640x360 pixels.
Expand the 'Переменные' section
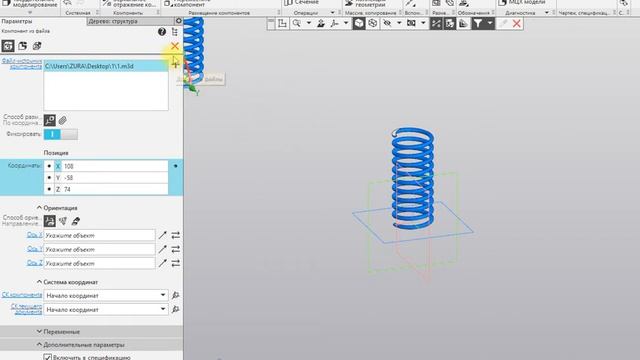point(39,332)
